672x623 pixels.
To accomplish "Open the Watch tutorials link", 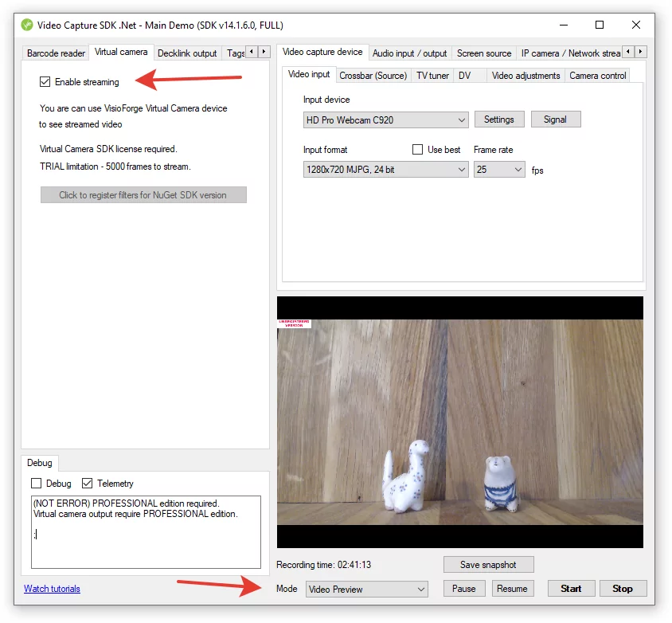I will pos(51,588).
